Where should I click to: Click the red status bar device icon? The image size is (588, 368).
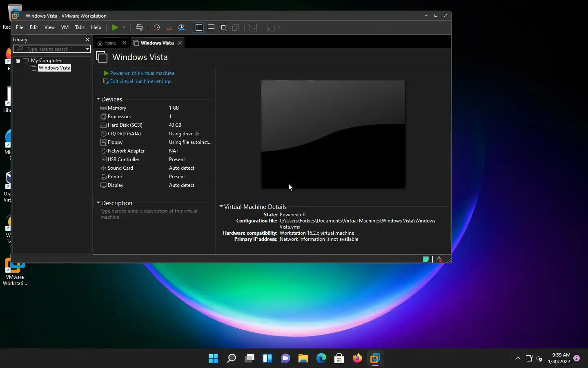coord(439,259)
